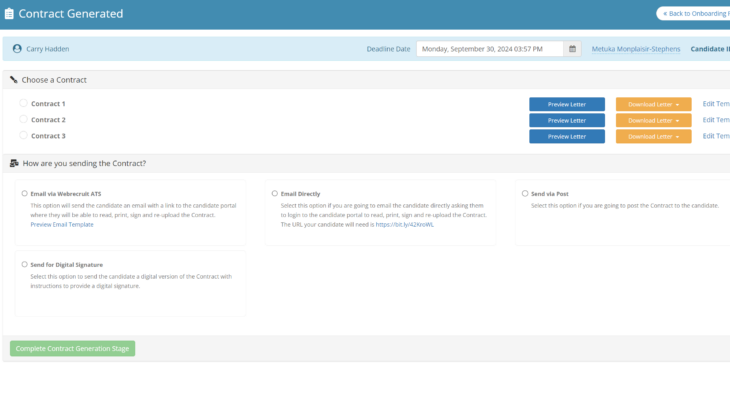
Task: Choose the Email Directly sending option
Action: [275, 193]
